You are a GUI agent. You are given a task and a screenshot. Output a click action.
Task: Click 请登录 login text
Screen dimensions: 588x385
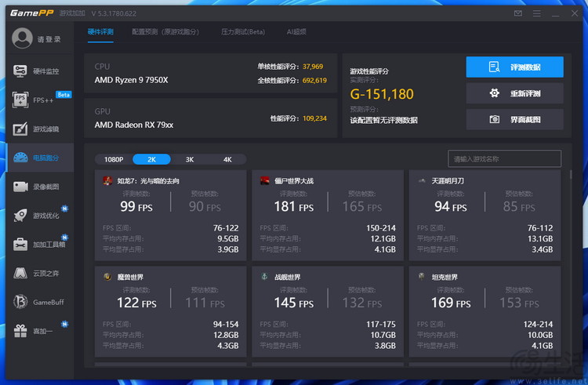49,39
